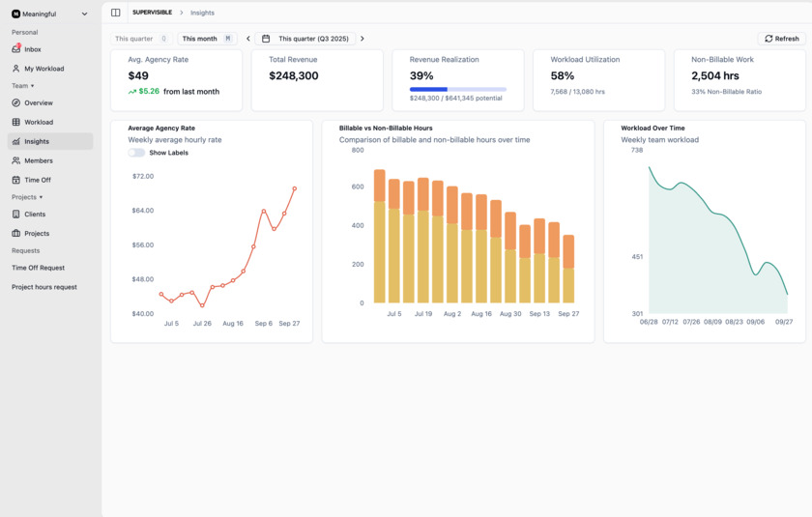812x517 pixels.
Task: Enable the Show Labels toggle
Action: pyautogui.click(x=136, y=153)
